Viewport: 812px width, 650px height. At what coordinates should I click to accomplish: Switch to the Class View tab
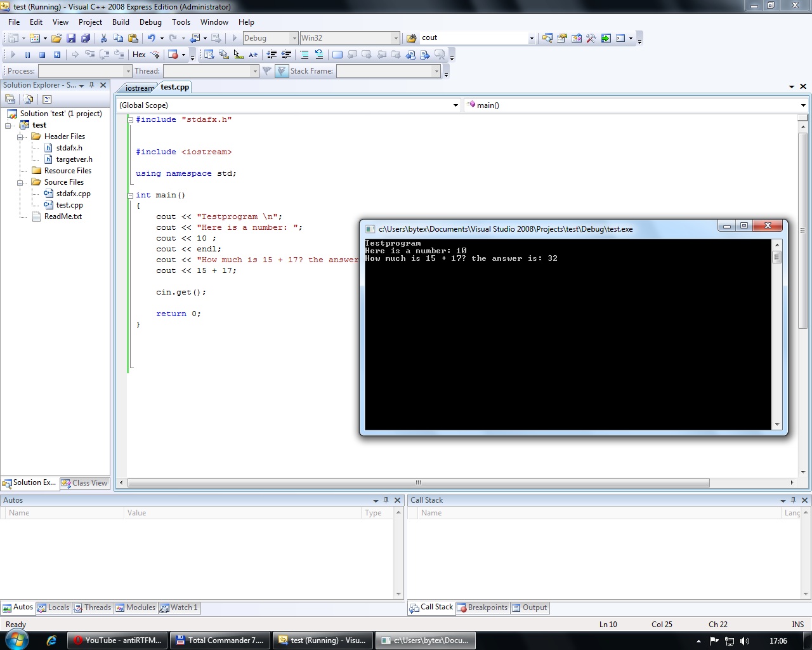pos(85,483)
